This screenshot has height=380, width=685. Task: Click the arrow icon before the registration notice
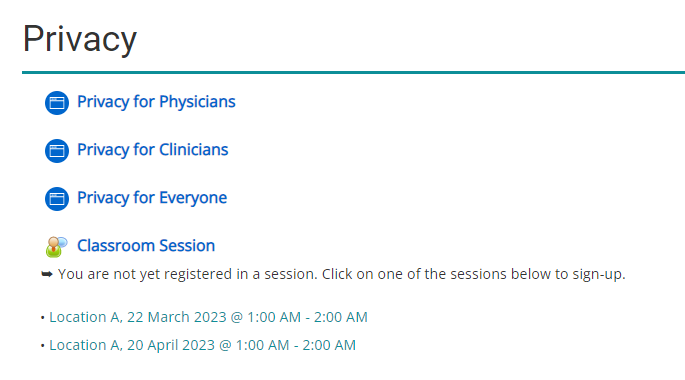tap(47, 274)
